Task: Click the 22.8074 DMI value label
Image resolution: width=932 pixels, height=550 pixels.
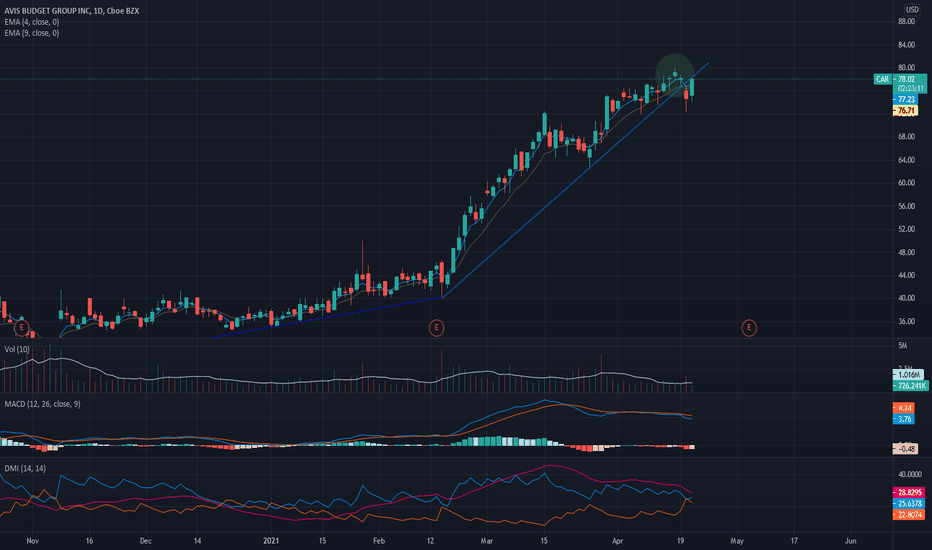Action: (909, 515)
